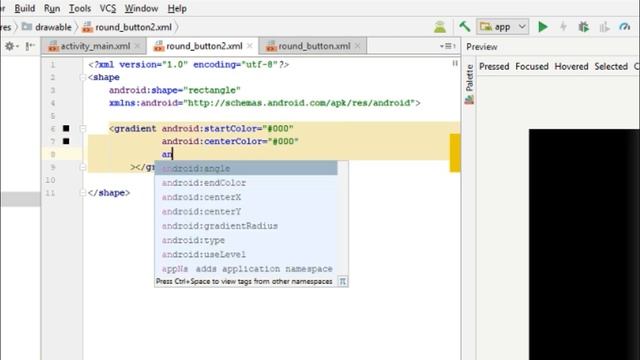Select the Hovered preview state

[571, 66]
